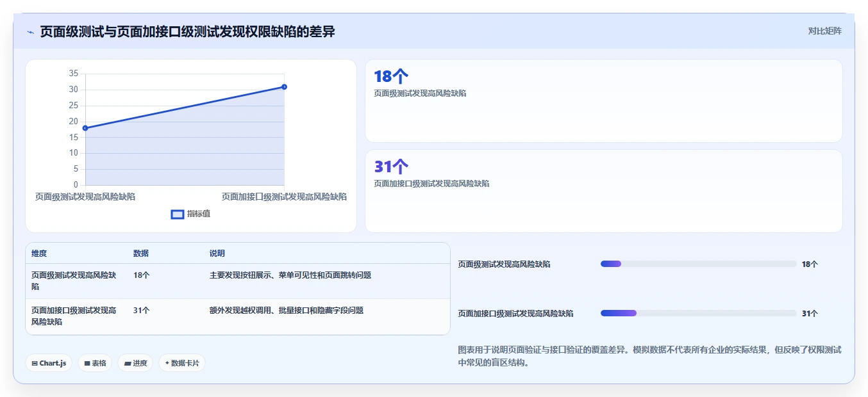
Task: Click table cell 31个
Action: pyautogui.click(x=142, y=311)
